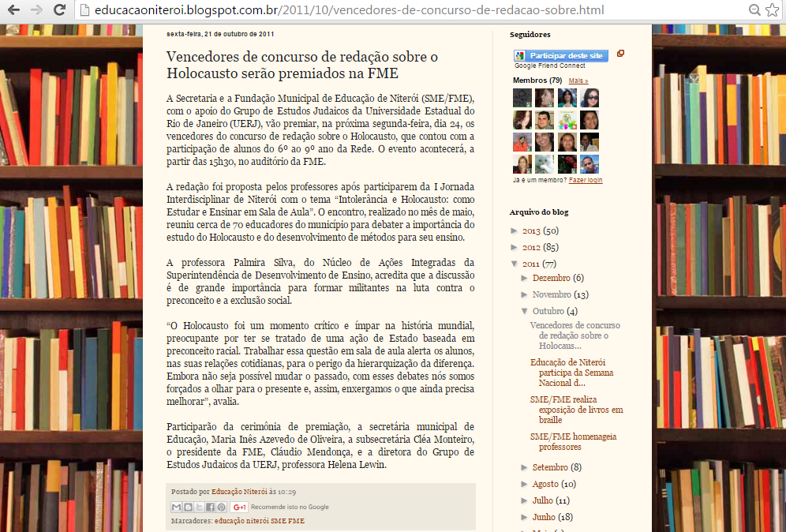The image size is (786, 532).
Task: Click the Seguidores heading
Action: (530, 35)
